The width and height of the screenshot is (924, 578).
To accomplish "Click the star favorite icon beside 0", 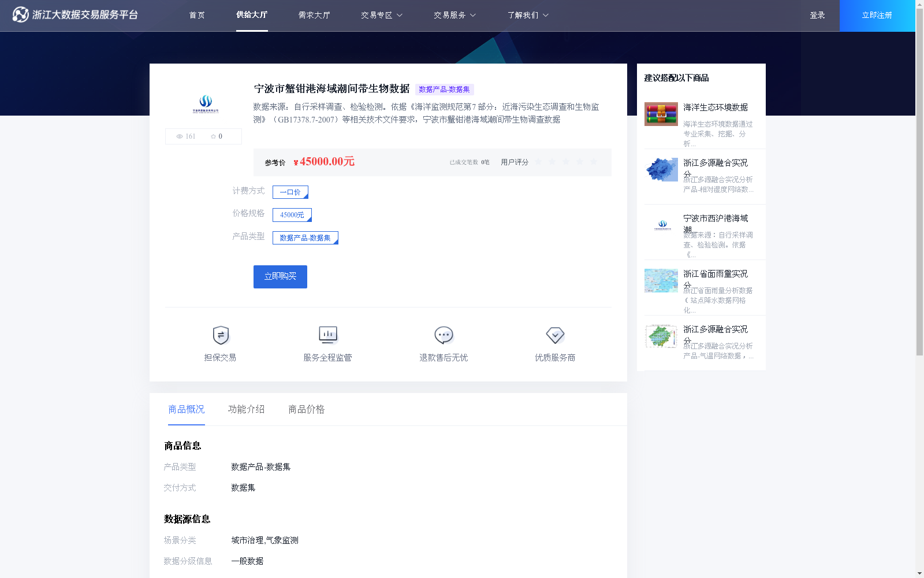I will (x=213, y=136).
